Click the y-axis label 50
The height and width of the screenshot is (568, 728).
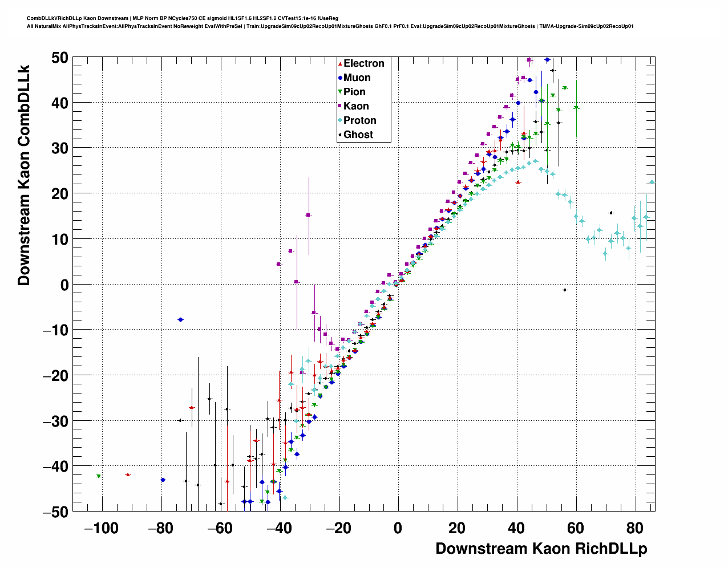tap(59, 58)
